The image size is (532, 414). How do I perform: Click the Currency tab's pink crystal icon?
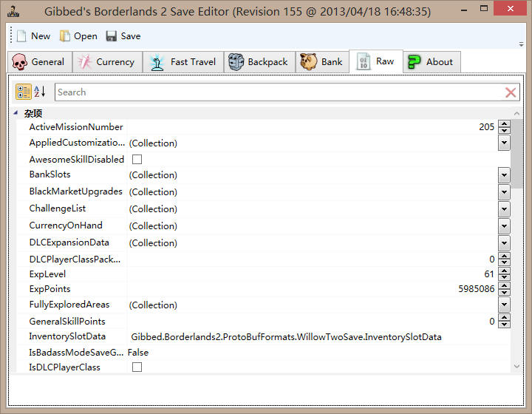(x=84, y=62)
